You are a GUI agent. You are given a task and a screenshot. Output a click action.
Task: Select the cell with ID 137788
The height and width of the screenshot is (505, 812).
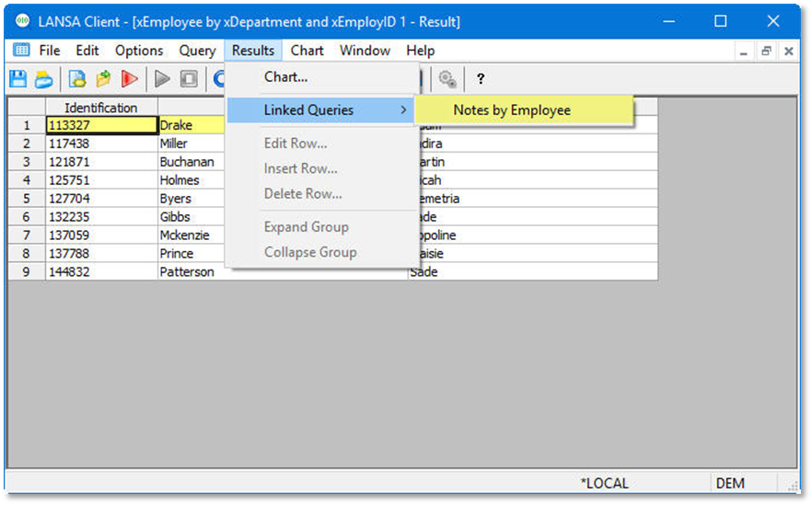[101, 254]
